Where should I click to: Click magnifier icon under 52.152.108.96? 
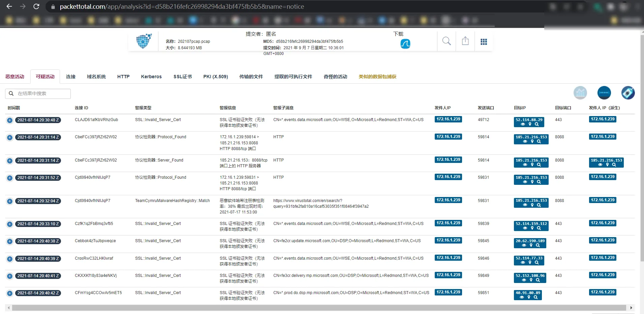click(538, 280)
